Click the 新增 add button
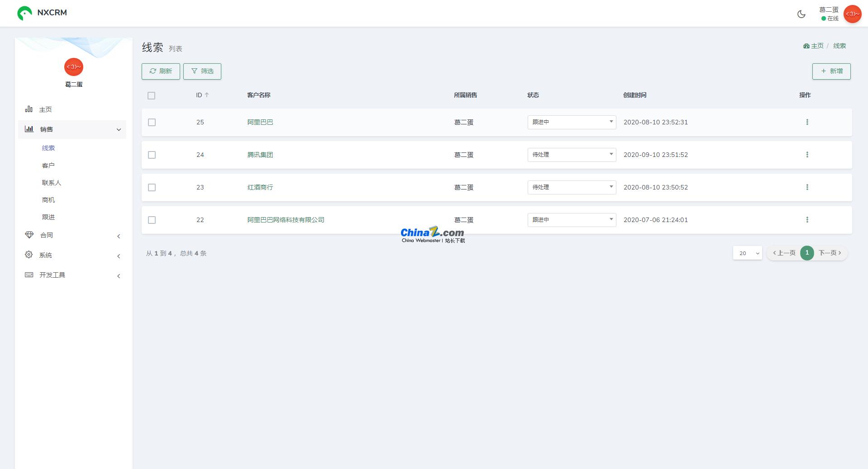This screenshot has height=469, width=868. [x=831, y=71]
